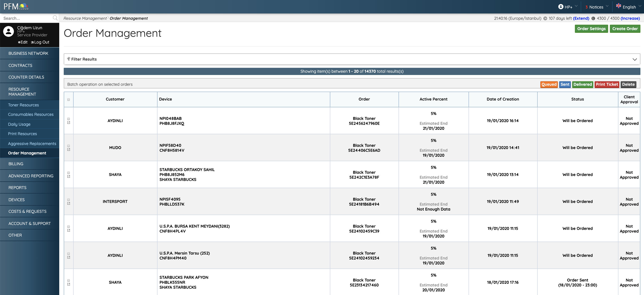
Task: Check the select-all checkbox in table header
Action: pyautogui.click(x=68, y=100)
